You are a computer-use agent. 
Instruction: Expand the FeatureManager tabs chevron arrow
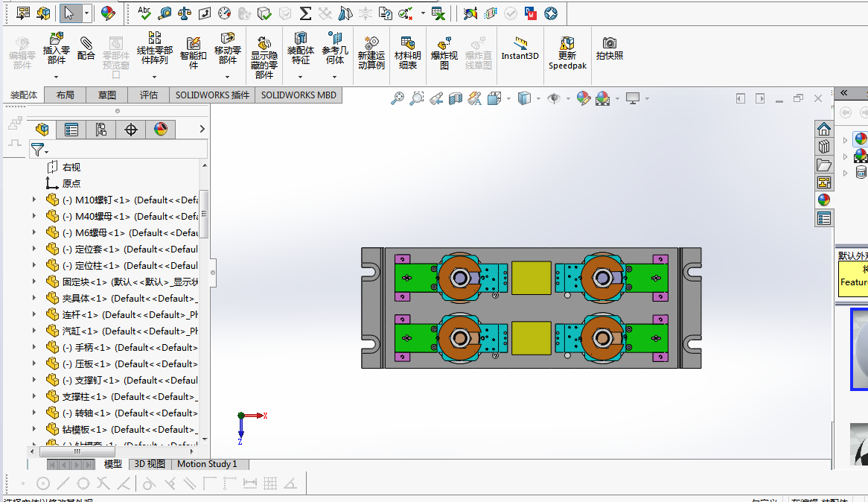202,129
